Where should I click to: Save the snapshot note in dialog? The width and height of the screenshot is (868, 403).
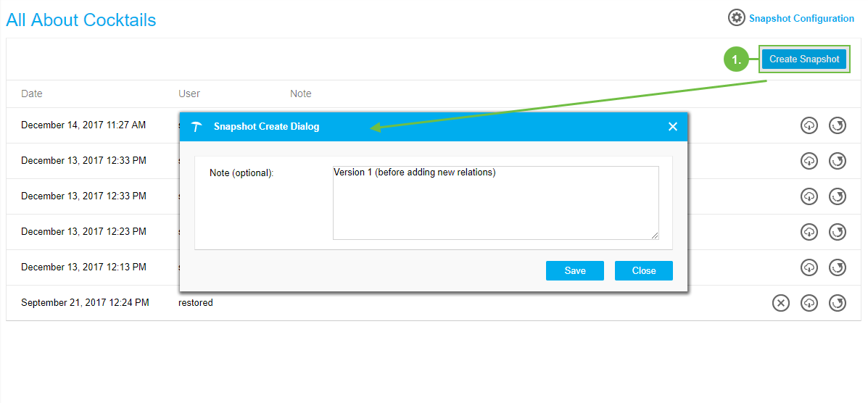(x=575, y=270)
